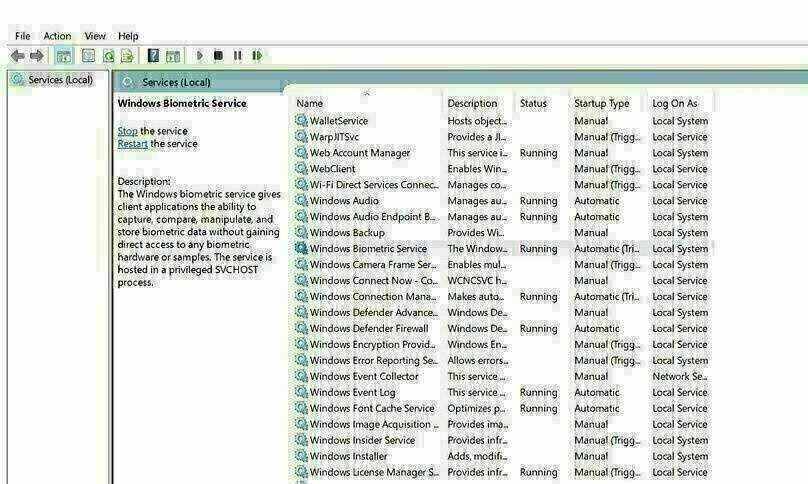Select Windows Connection Mana... service name
Image resolution: width=808 pixels, height=484 pixels.
coord(374,296)
